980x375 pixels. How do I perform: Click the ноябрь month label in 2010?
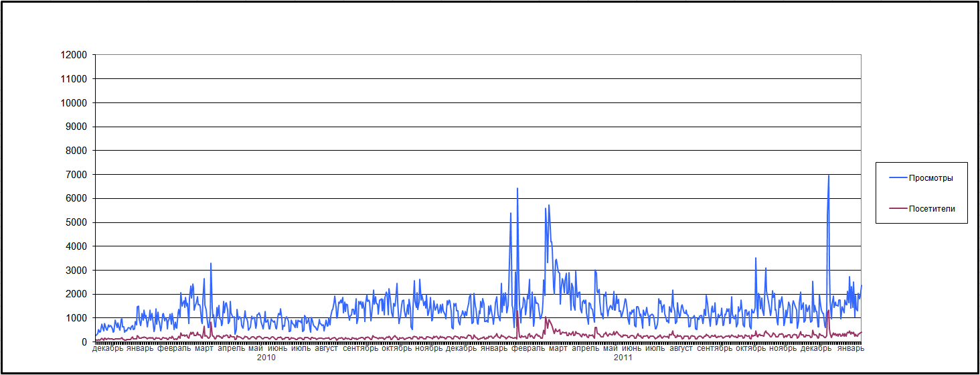[428, 348]
